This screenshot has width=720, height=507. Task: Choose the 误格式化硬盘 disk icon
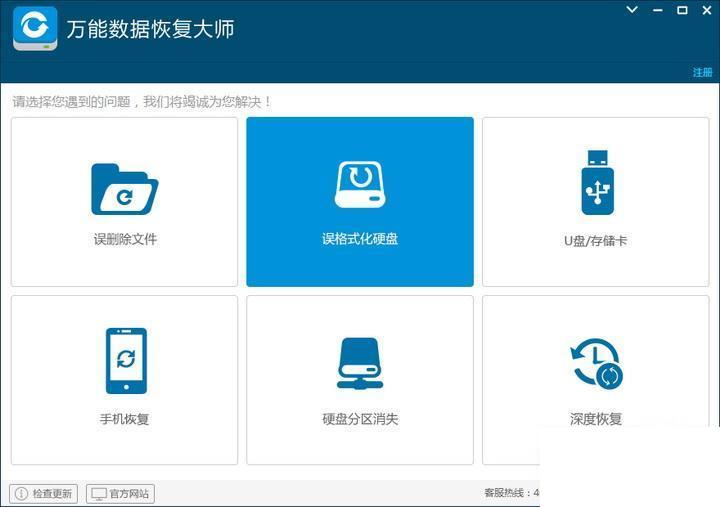click(360, 185)
